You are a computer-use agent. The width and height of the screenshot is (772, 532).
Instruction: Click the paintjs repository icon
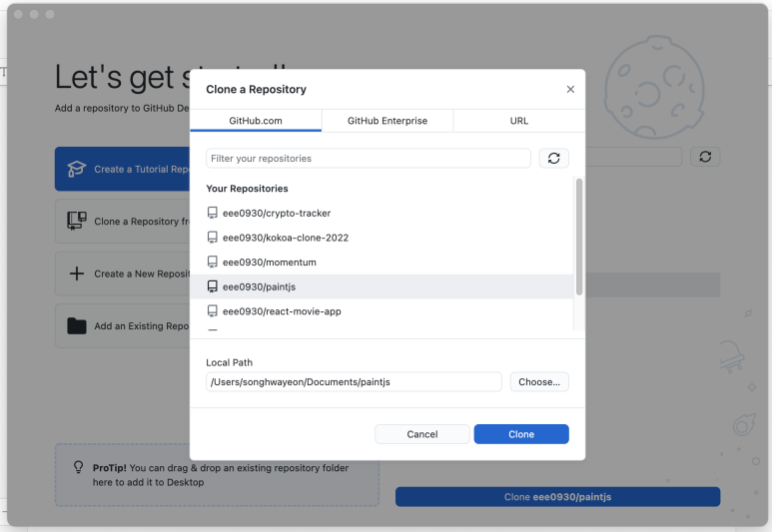coord(212,286)
